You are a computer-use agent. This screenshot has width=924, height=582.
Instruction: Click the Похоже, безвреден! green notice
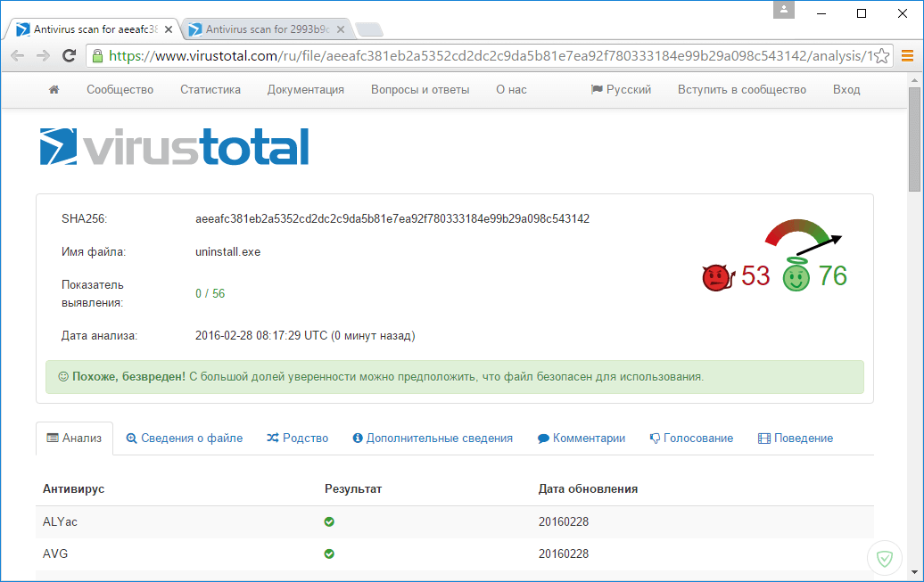pos(454,377)
